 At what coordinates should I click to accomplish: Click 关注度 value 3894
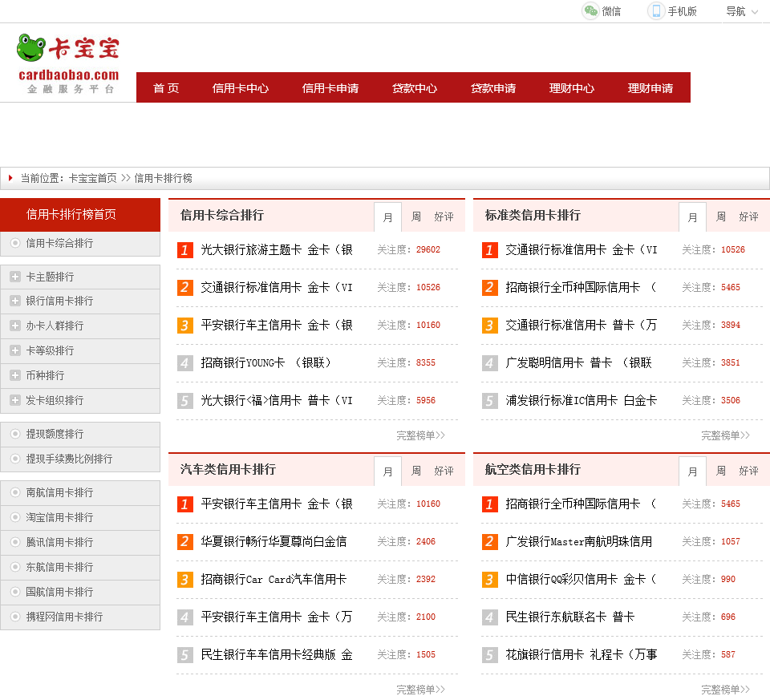pyautogui.click(x=731, y=325)
